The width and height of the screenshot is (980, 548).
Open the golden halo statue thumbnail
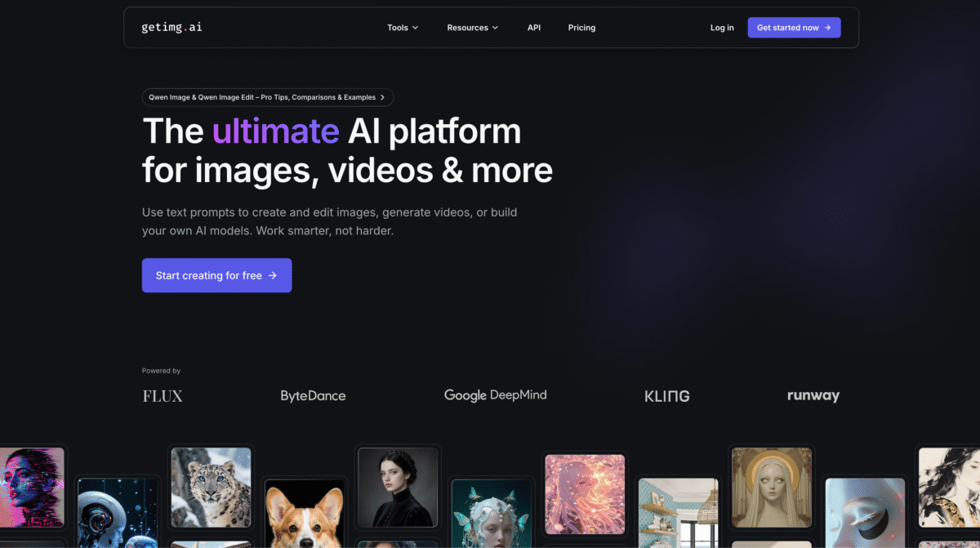pyautogui.click(x=771, y=487)
